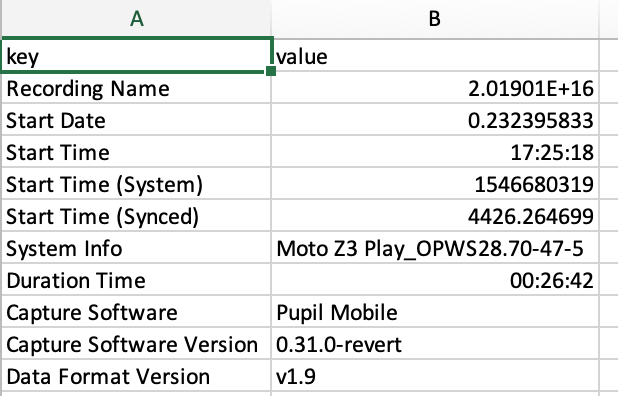Image resolution: width=618 pixels, height=396 pixels.
Task: Click the 'Pupil Mobile' value cell
Action: pyautogui.click(x=435, y=312)
